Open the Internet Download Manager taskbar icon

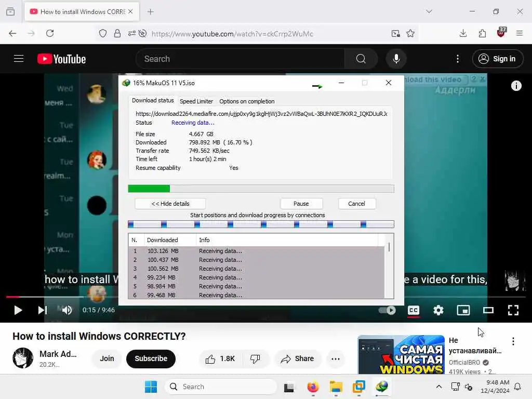click(x=382, y=387)
